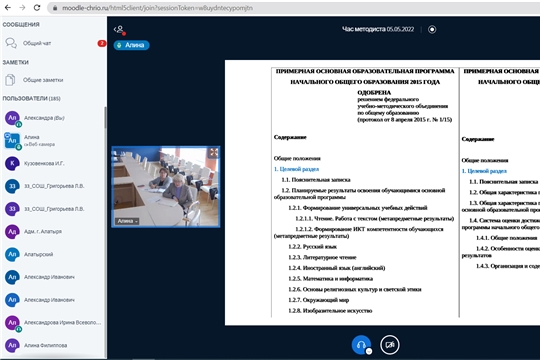Click the recording indicator circle
Screen dimensions: 540x360
pyautogui.click(x=432, y=29)
